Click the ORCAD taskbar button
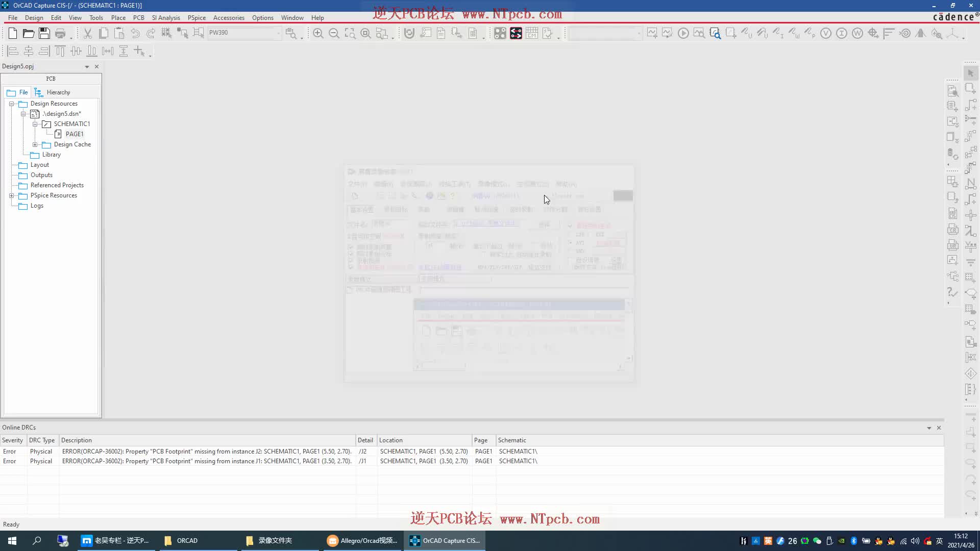The image size is (980, 551). [x=187, y=540]
